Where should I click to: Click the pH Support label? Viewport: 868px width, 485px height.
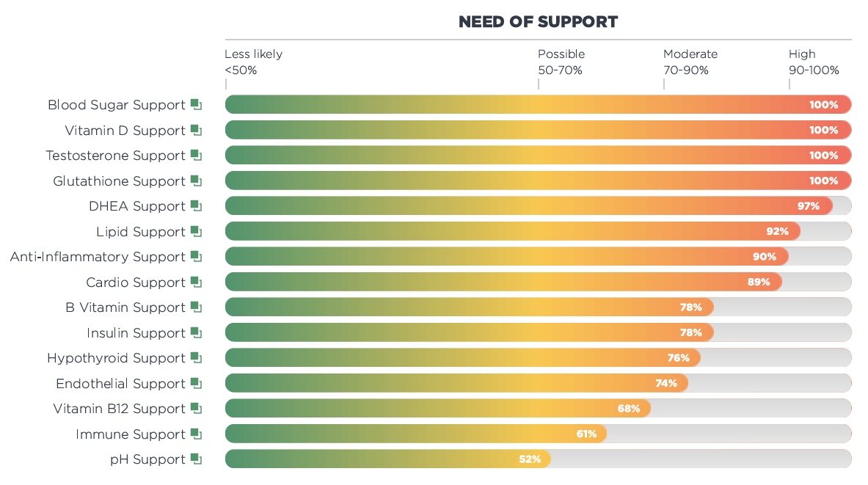coord(147,459)
